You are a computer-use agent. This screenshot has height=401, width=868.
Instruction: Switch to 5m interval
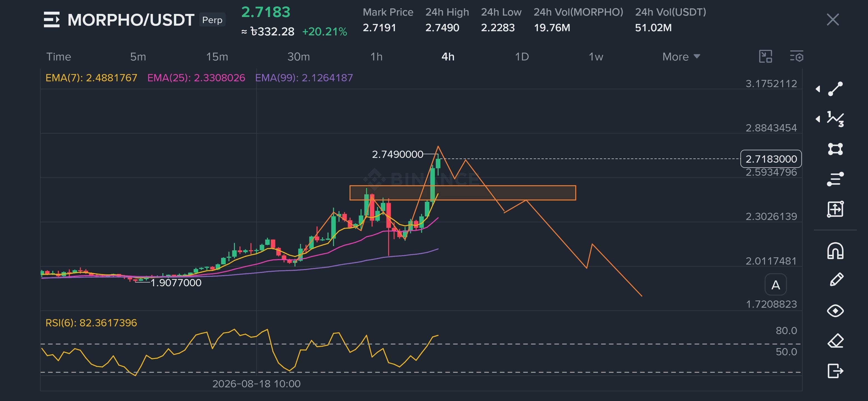point(138,57)
